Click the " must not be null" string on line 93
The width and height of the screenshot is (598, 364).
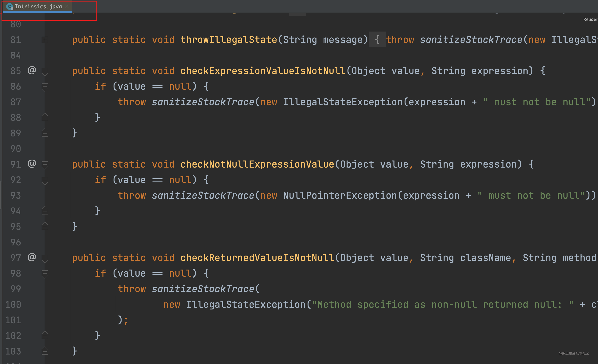click(x=531, y=195)
